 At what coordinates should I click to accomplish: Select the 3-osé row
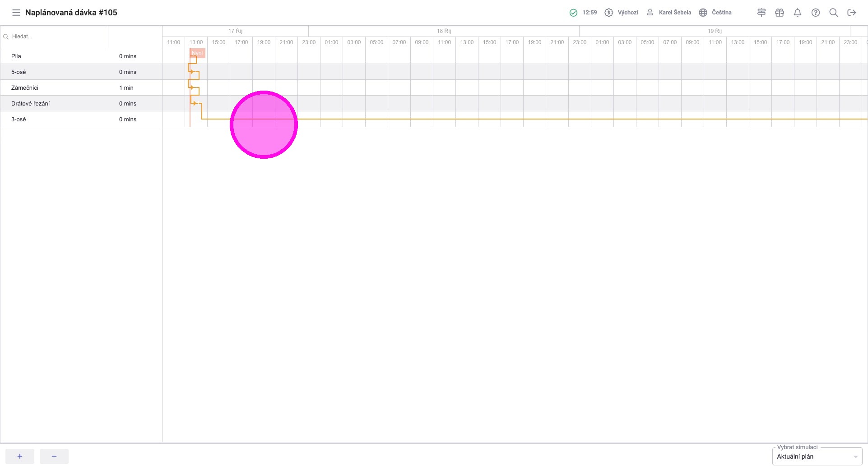81,119
